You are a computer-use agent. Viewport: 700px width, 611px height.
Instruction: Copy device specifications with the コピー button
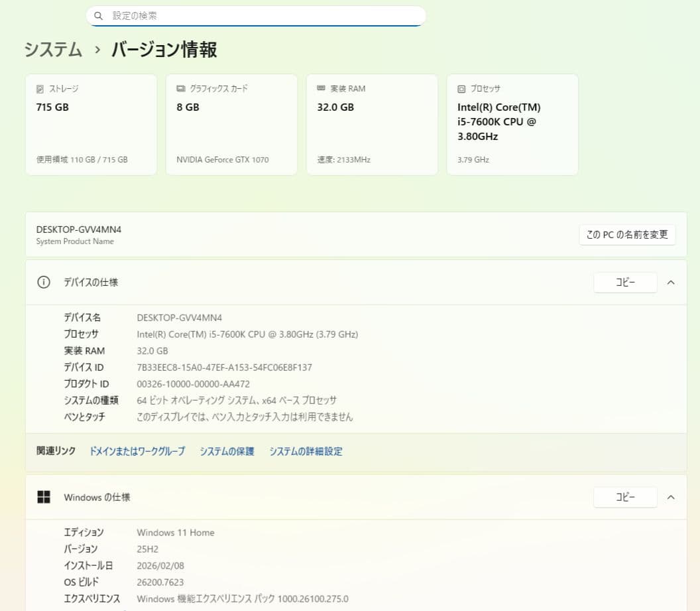coord(625,282)
